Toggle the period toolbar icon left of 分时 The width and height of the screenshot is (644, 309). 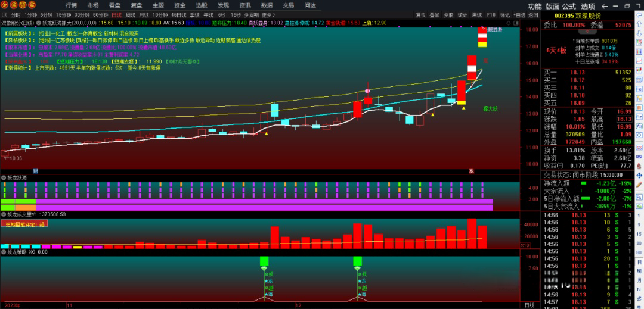[5, 15]
